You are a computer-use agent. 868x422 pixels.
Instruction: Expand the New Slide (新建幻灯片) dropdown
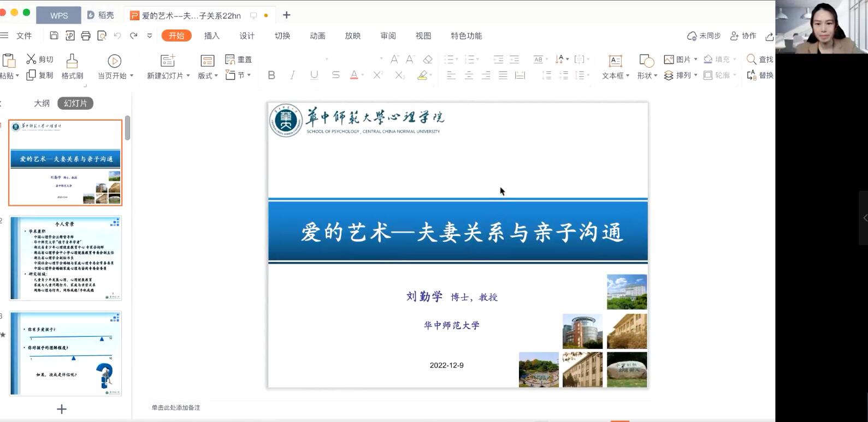[x=188, y=76]
